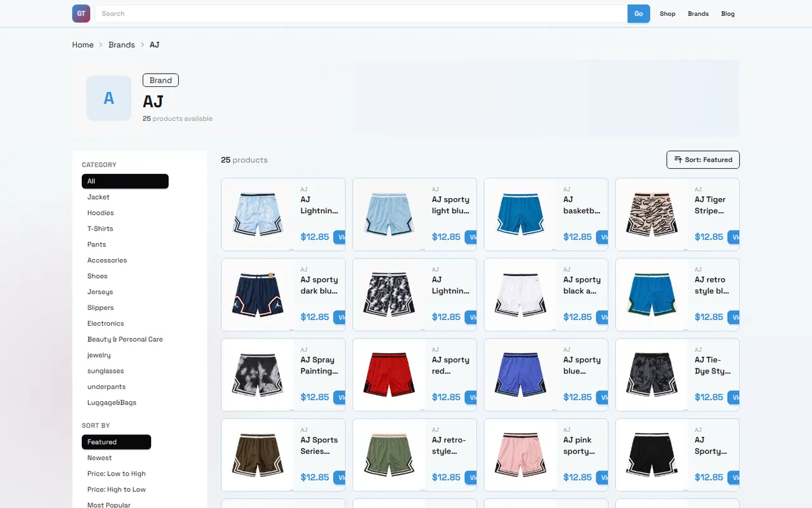Select the All category filter
This screenshot has height=508, width=812.
coord(125,181)
